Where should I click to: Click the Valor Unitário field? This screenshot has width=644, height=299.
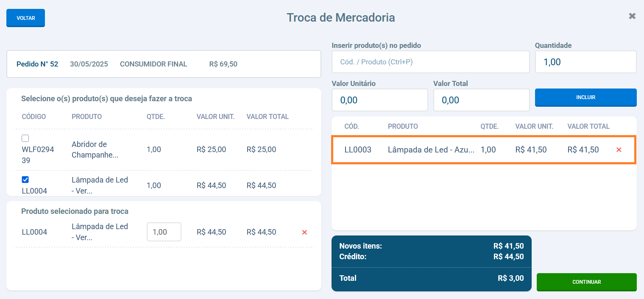point(379,100)
